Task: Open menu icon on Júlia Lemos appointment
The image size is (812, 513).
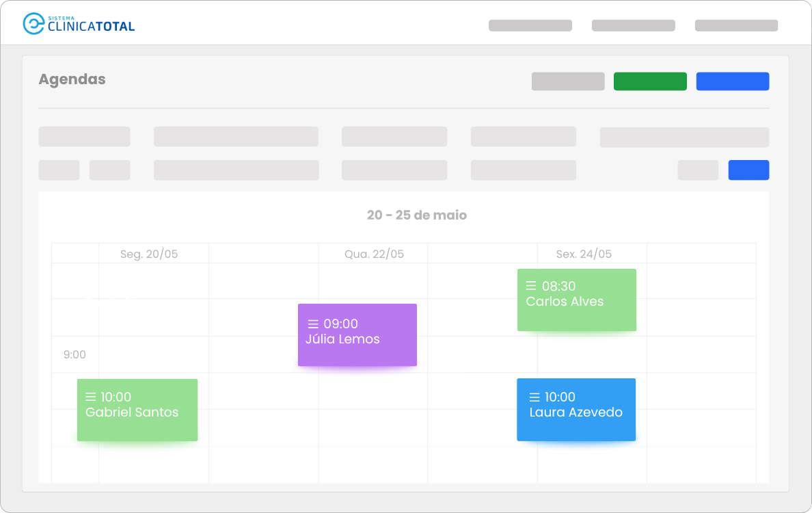Action: click(313, 324)
